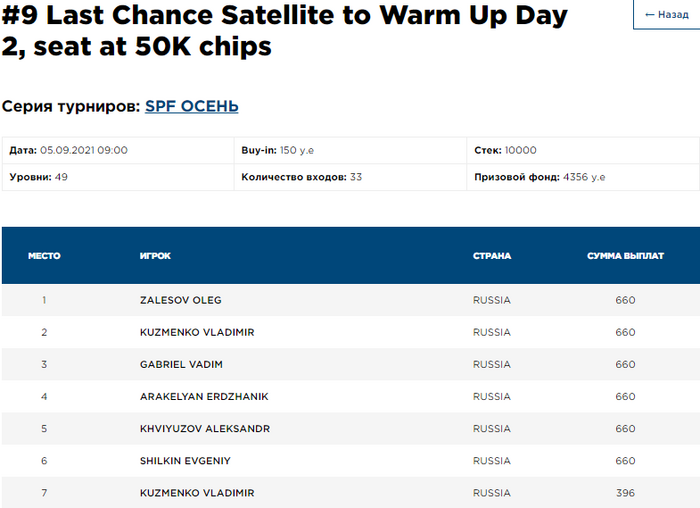This screenshot has width=700, height=508.
Task: Select the SHILKIN EVGENIY entry
Action: pos(186,461)
